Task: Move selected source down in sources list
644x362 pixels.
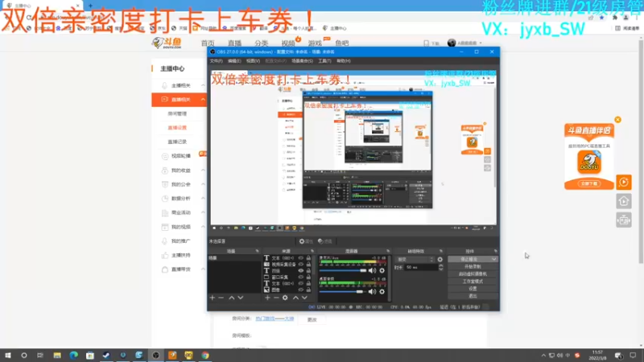Action: point(304,298)
